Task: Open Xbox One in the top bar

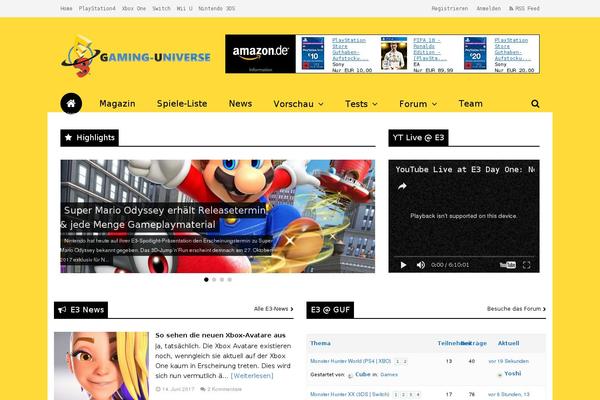Action: click(x=134, y=8)
